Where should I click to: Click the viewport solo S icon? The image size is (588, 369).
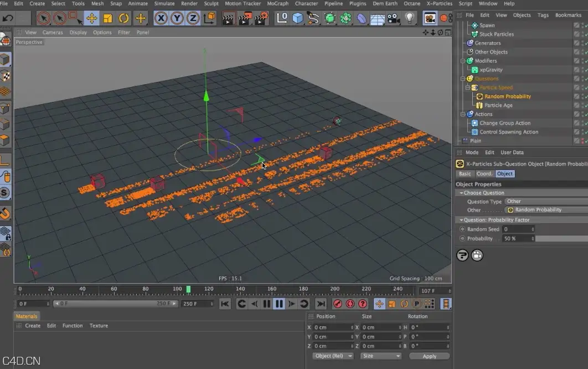coord(5,193)
